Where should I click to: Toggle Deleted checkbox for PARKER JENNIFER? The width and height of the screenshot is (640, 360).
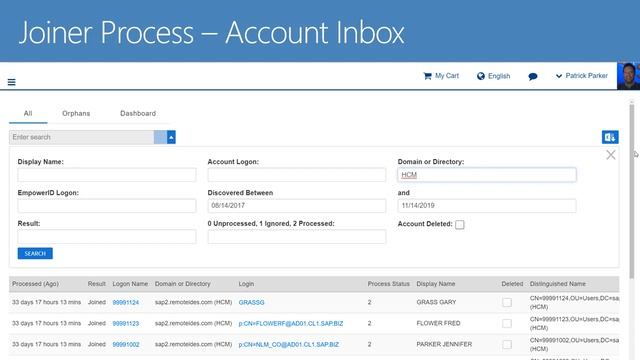pos(507,344)
